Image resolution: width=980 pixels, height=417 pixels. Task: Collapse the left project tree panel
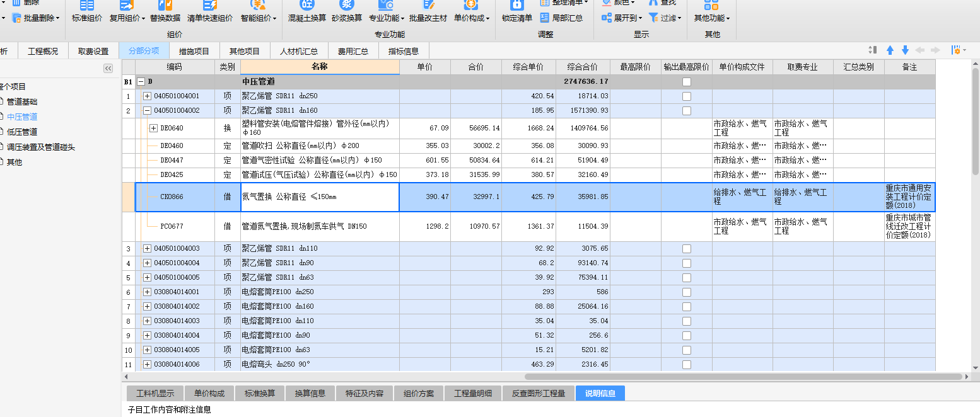(x=108, y=68)
